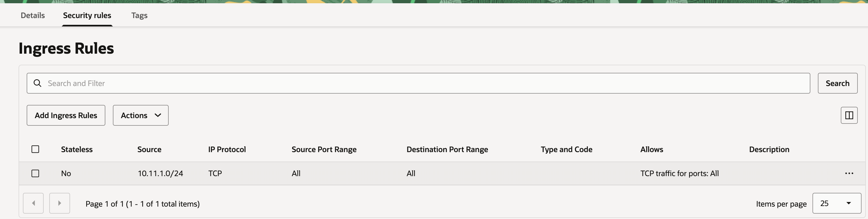868x219 pixels.
Task: Switch to the Tags tab
Action: [139, 15]
